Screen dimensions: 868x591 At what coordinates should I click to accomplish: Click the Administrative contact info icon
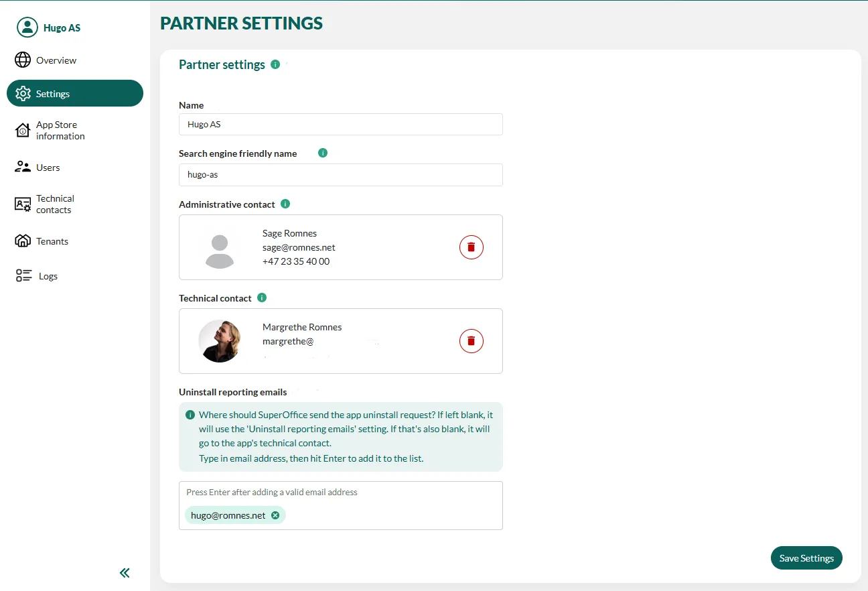[x=285, y=204]
